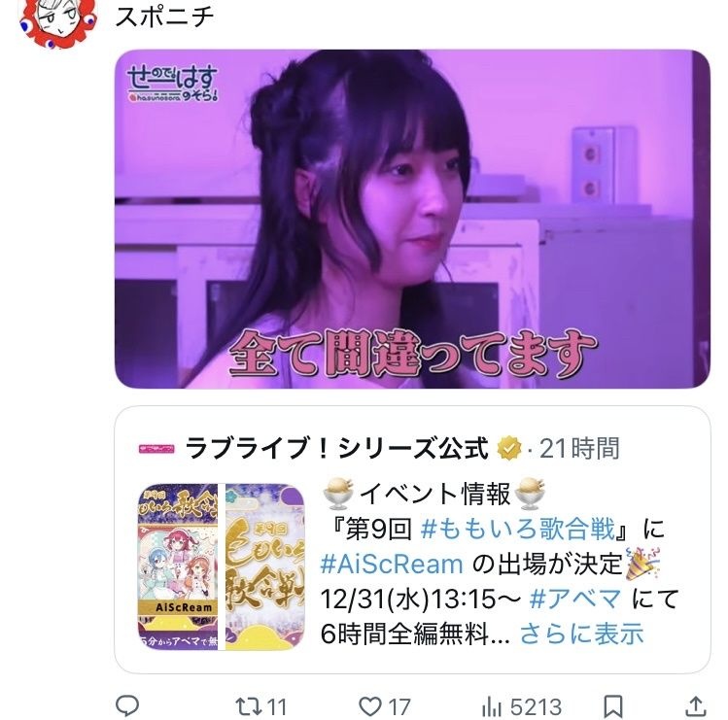Image resolution: width=728 pixels, height=720 pixels.
Task: Open the reply comment icon
Action: (x=126, y=706)
